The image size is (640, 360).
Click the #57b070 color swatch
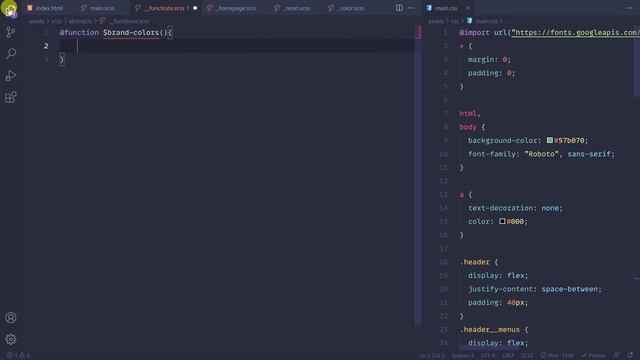[x=550, y=140]
